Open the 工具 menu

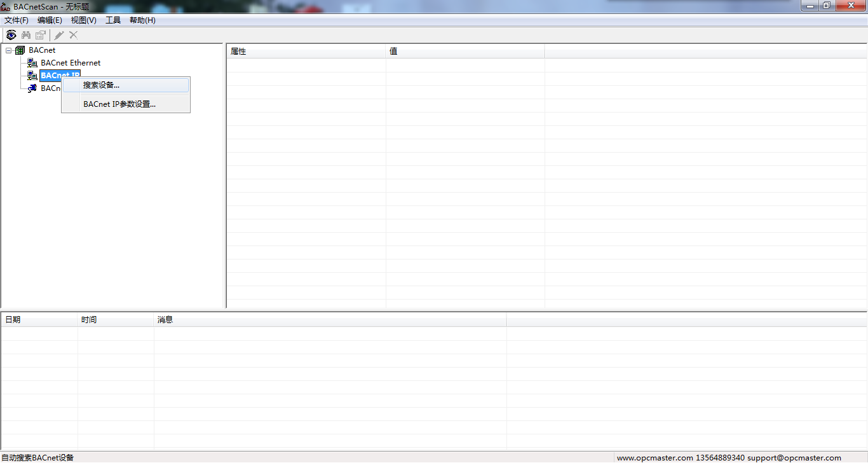click(x=113, y=20)
